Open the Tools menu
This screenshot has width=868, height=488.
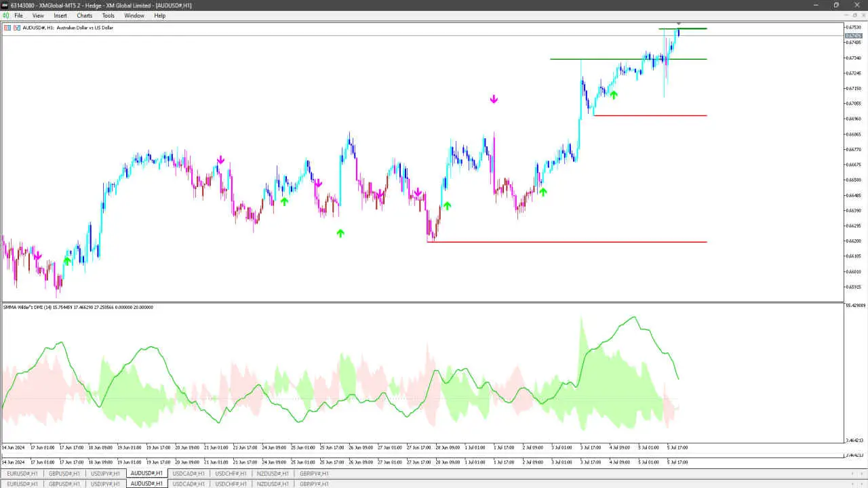108,16
